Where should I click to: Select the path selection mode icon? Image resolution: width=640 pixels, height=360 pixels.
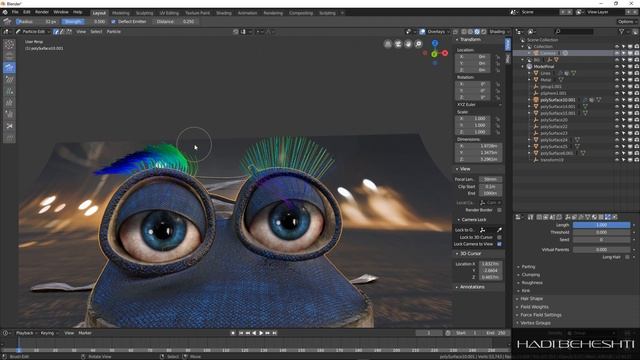point(56,31)
